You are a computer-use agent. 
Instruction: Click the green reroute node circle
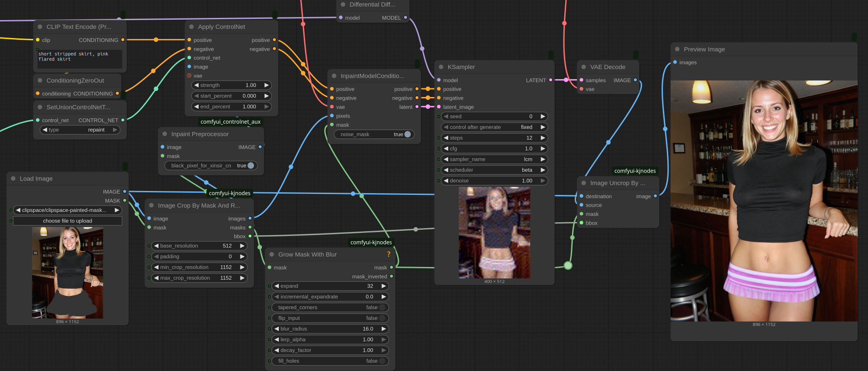coord(568,265)
